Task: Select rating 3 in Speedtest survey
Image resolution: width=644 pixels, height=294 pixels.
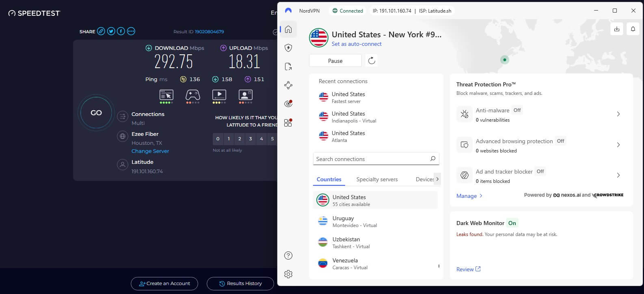Action: pyautogui.click(x=251, y=139)
